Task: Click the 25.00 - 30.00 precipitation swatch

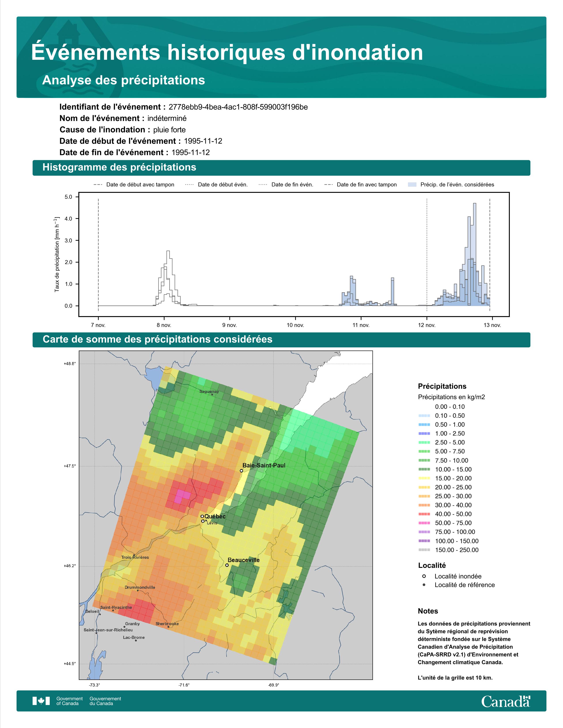Action: click(424, 496)
